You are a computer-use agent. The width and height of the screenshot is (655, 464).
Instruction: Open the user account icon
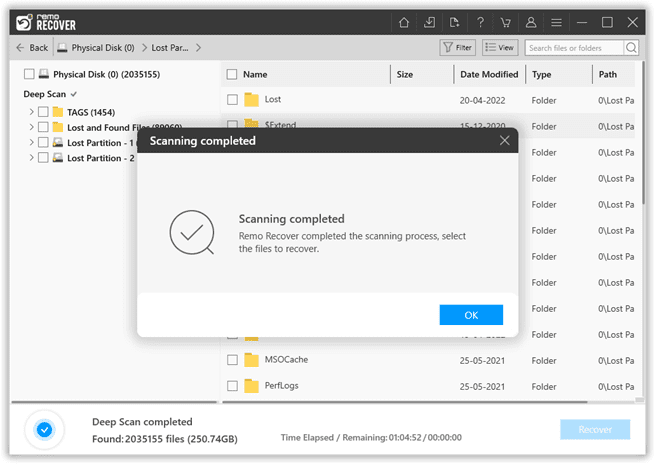point(531,23)
